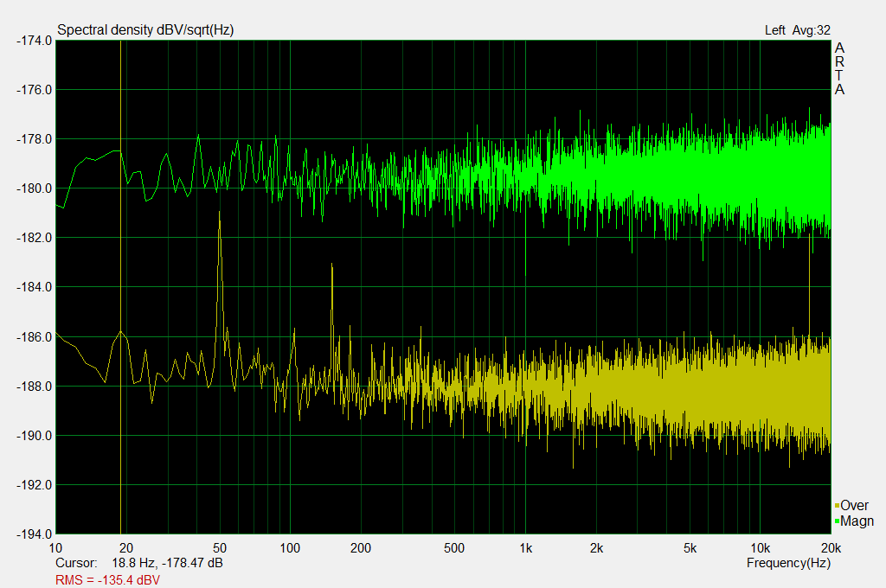The image size is (886, 588).
Task: Click the red 'RMS = -135.4 dBV' readout
Action: (x=107, y=580)
